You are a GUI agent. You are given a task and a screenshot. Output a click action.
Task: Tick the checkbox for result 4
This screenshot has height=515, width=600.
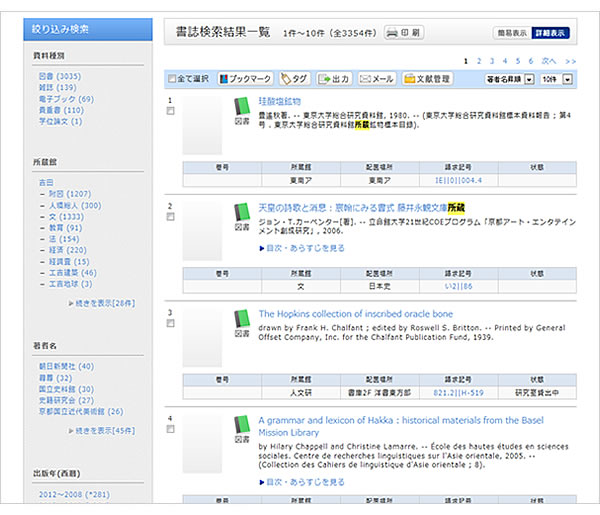tap(171, 429)
